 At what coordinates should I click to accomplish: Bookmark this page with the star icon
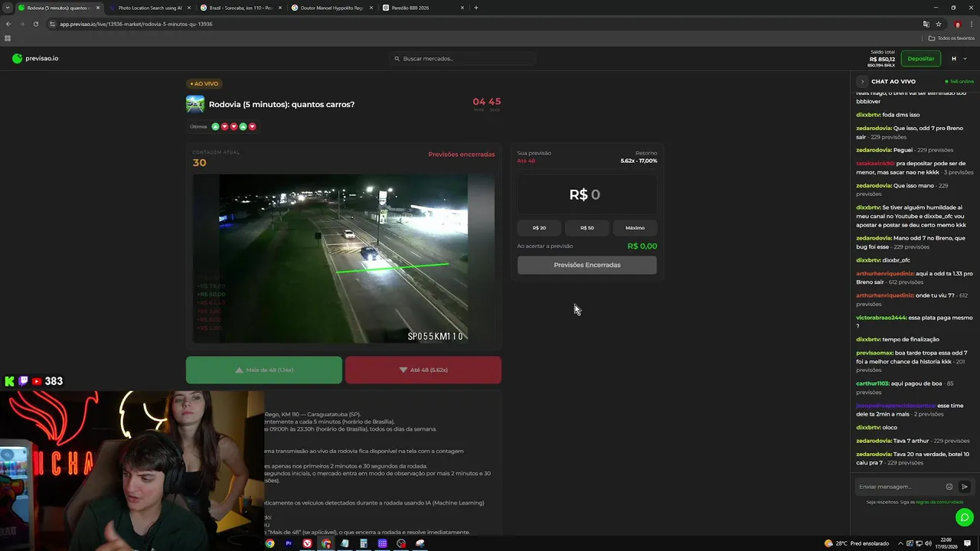939,24
